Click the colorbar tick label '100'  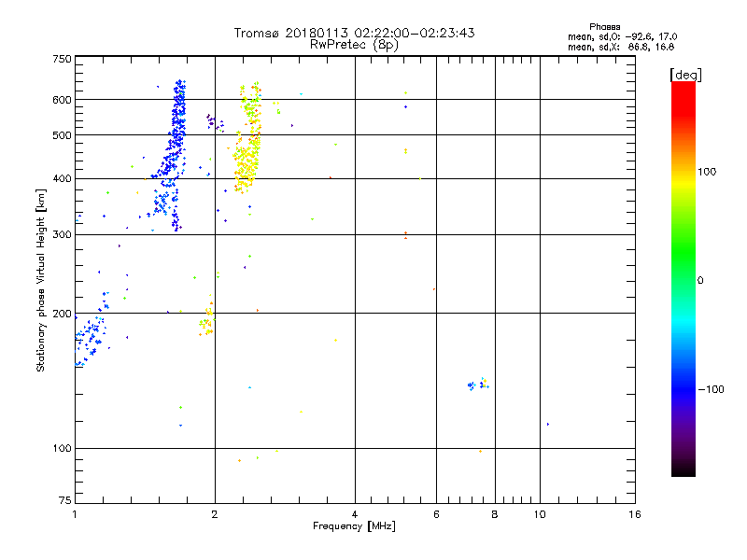pos(707,172)
